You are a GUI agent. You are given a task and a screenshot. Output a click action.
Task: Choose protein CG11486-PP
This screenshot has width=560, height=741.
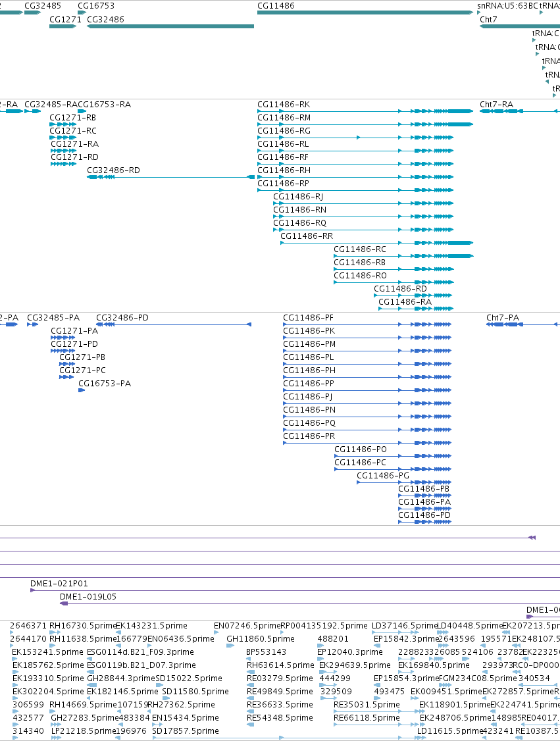pos(309,384)
